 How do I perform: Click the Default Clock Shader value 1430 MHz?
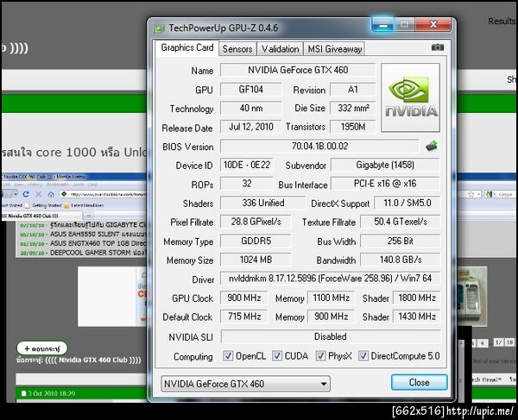[x=417, y=317]
